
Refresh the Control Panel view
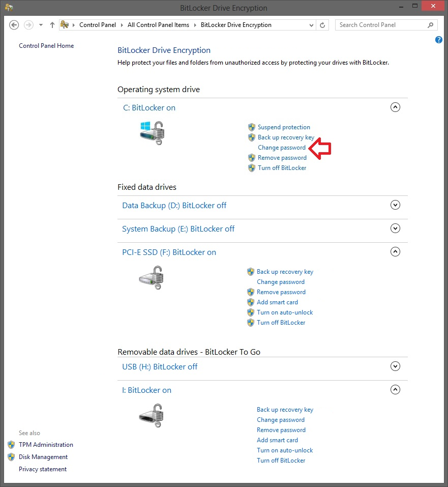point(322,25)
